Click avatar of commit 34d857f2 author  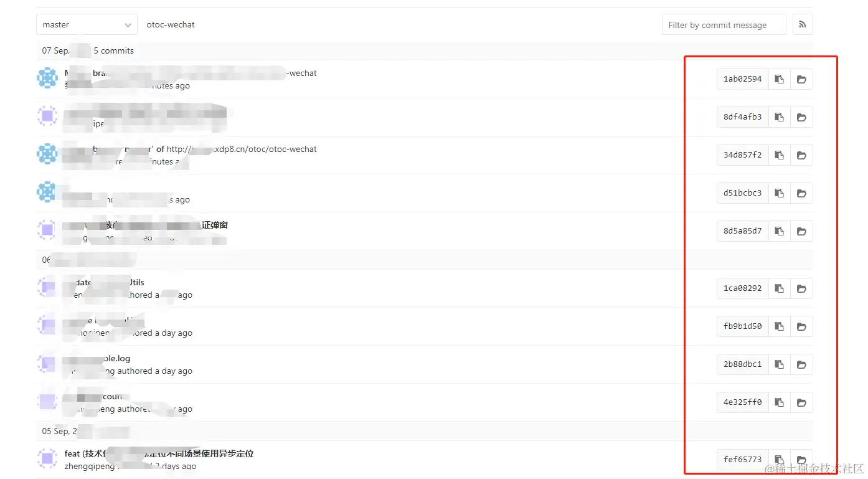[x=47, y=154]
